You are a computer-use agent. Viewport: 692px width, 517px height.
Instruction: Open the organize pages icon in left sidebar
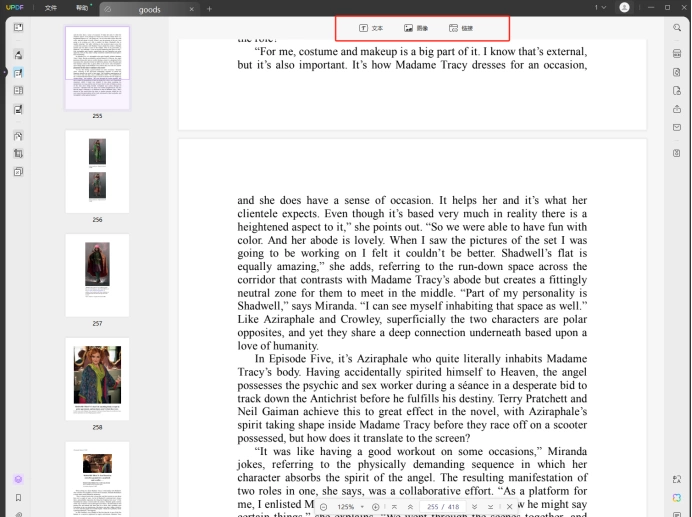pyautogui.click(x=18, y=91)
